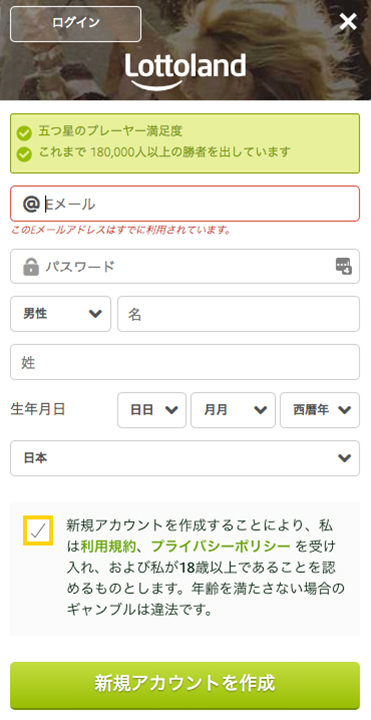Screen dimensions: 371x720
Task: Click the ログイン button
Action: coord(76,24)
